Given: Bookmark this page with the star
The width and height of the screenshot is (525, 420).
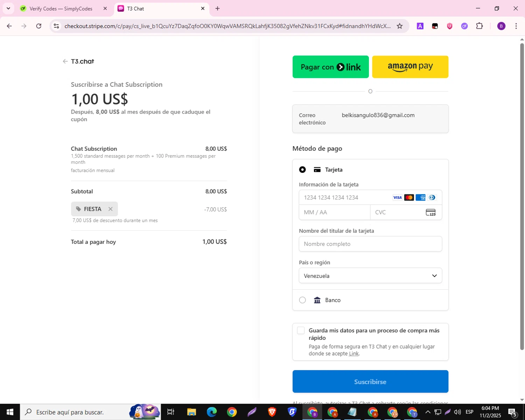Looking at the screenshot, I should [x=399, y=26].
